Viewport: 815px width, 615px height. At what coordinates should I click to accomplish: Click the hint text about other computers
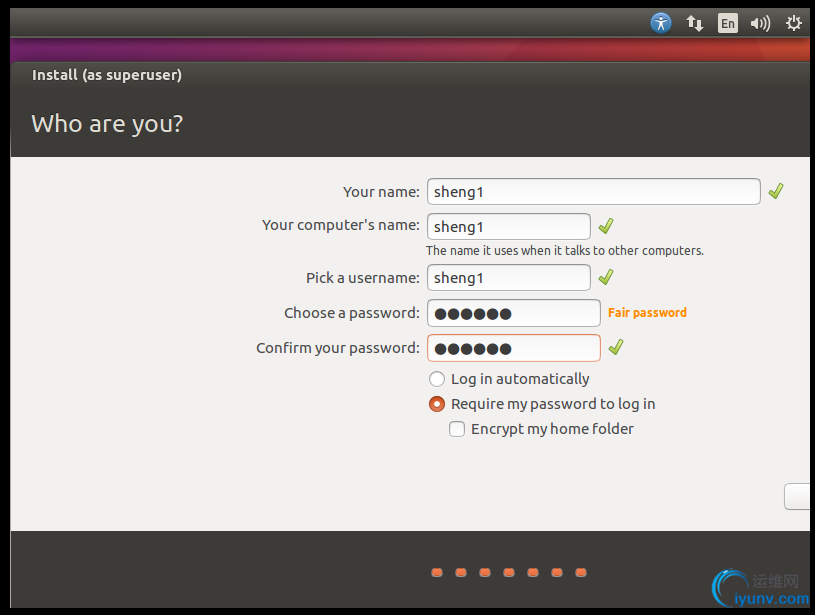(565, 251)
